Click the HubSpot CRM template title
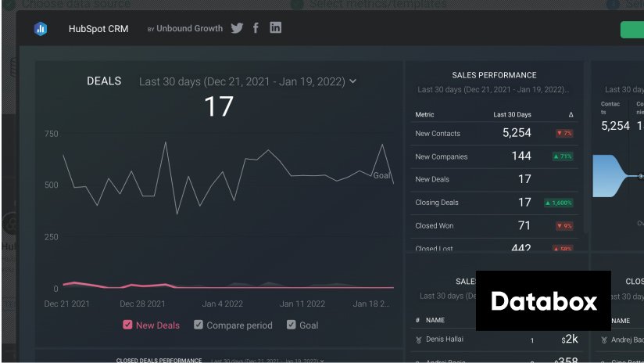Image resolution: width=644 pixels, height=363 pixels. pos(98,29)
